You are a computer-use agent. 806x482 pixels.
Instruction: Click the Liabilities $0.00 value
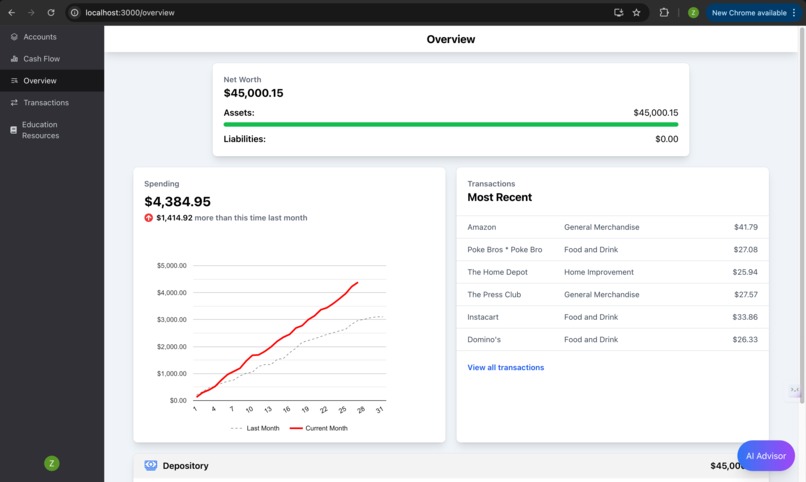coord(667,139)
